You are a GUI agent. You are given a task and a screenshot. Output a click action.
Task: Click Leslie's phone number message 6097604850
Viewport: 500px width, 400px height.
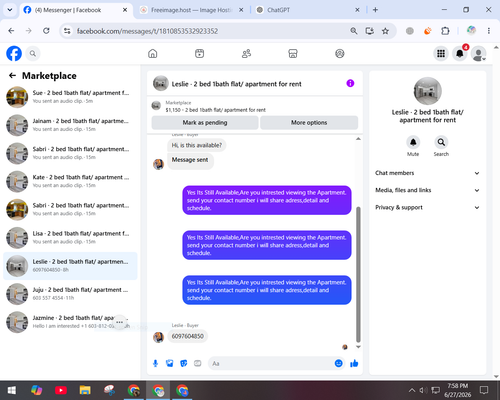pos(188,336)
